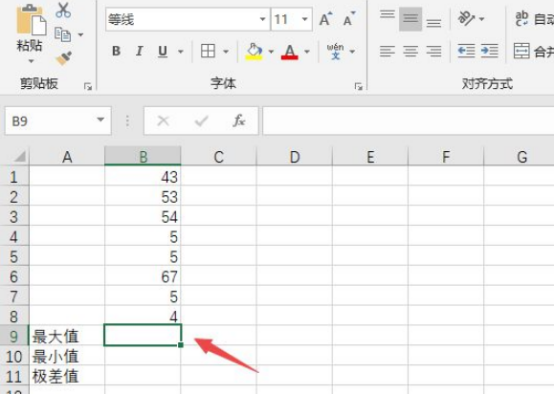Toggle Italic formatting

point(139,51)
